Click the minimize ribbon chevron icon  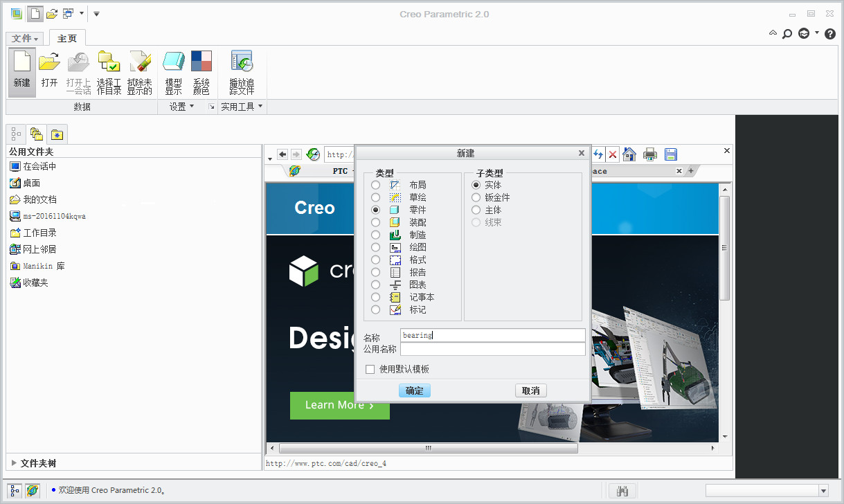pos(773,33)
